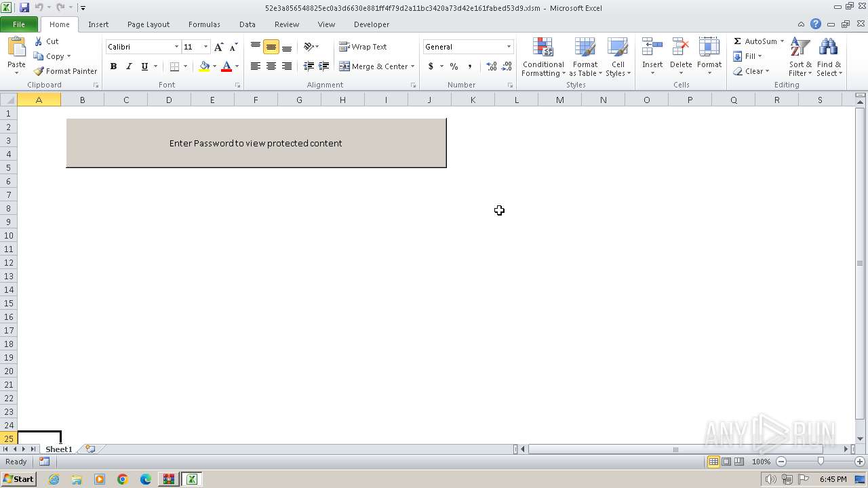Click the Delete cells icon

click(x=681, y=48)
